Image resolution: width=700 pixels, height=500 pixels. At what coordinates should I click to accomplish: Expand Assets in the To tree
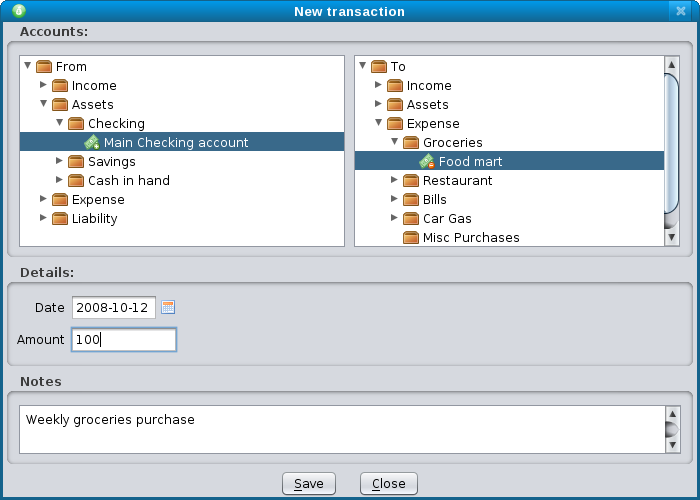(x=378, y=104)
